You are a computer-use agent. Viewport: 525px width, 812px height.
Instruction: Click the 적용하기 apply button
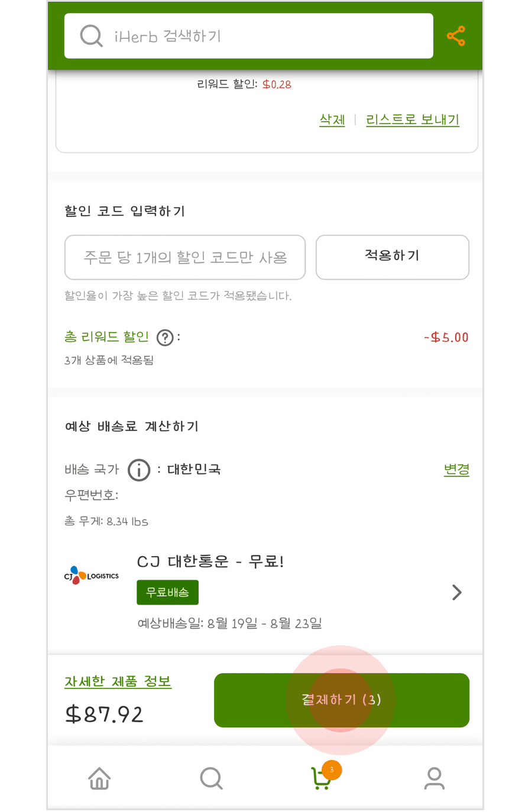coord(393,257)
